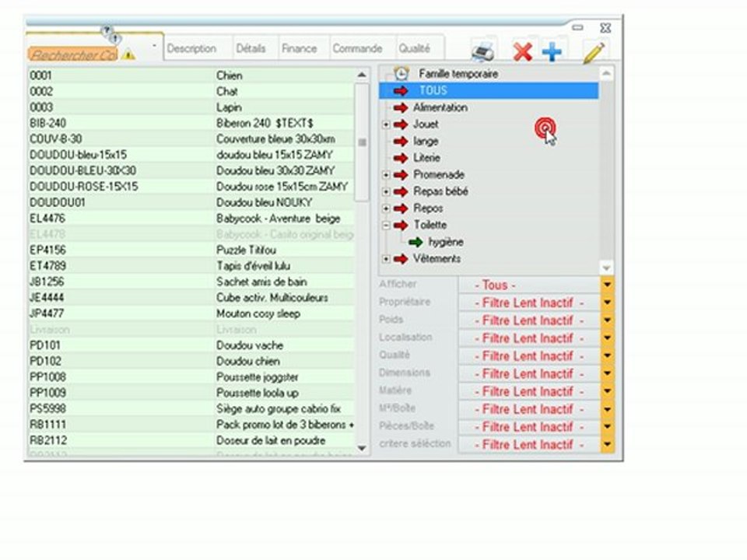Open the Afficher dropdown showing Tous

click(607, 285)
